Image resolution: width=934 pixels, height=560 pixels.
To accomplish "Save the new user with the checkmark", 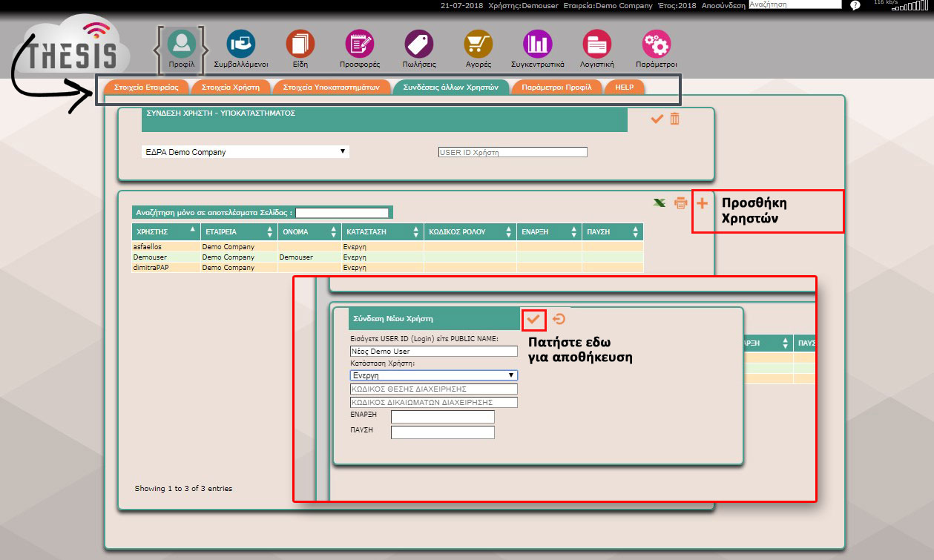I will pyautogui.click(x=533, y=320).
